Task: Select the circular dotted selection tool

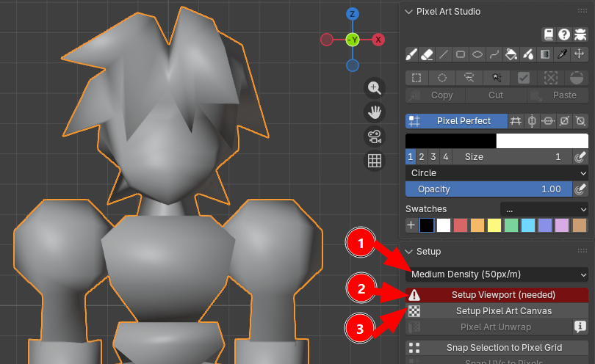Action: 442,78
